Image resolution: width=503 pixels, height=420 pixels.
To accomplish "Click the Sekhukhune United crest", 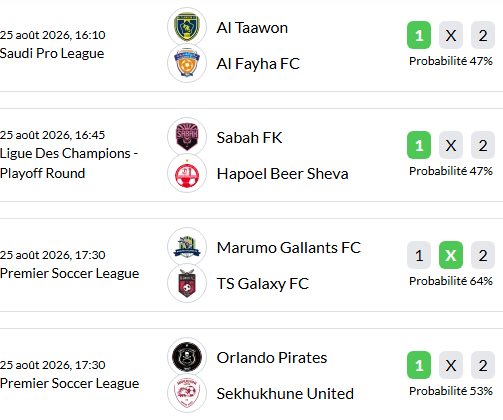I will coord(187,393).
